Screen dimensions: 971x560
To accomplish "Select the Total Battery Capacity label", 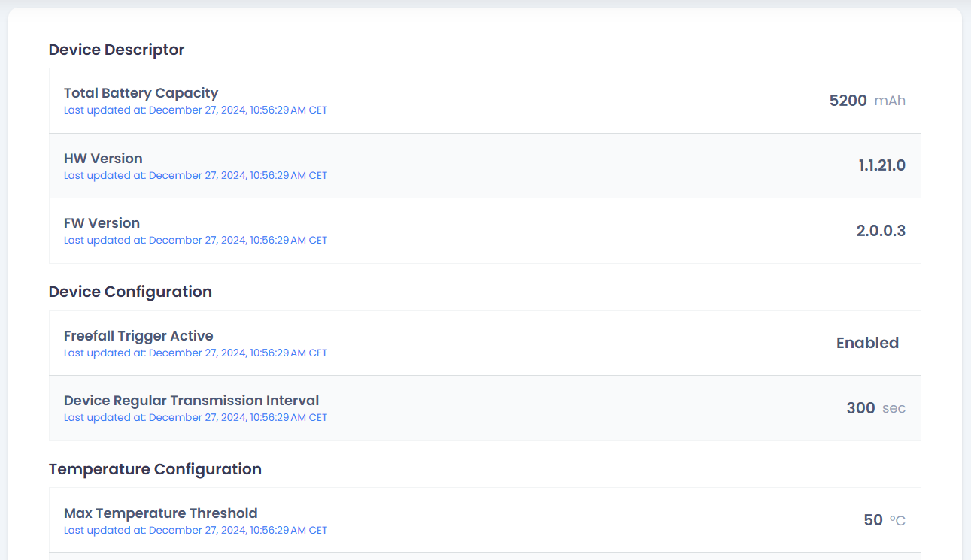I will [141, 93].
